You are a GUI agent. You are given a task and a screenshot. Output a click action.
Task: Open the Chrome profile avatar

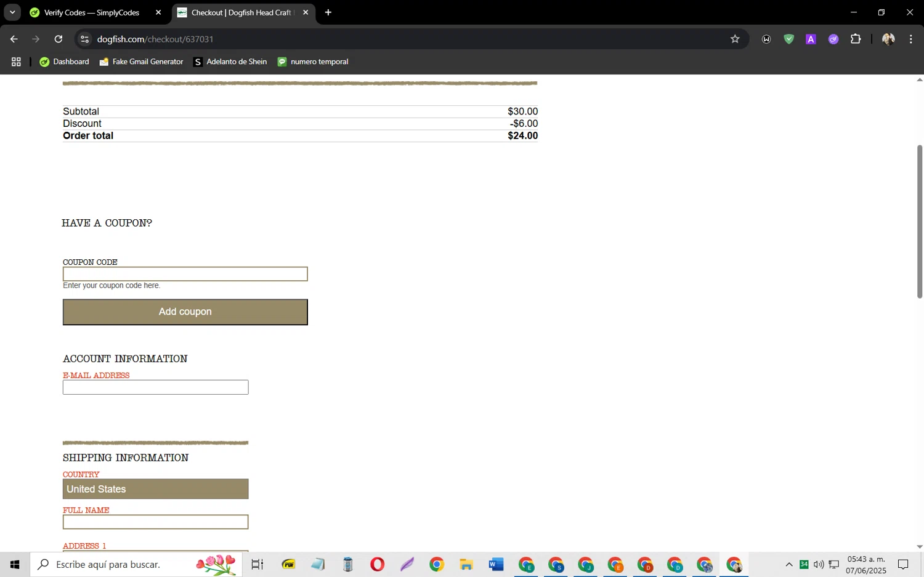coord(888,39)
